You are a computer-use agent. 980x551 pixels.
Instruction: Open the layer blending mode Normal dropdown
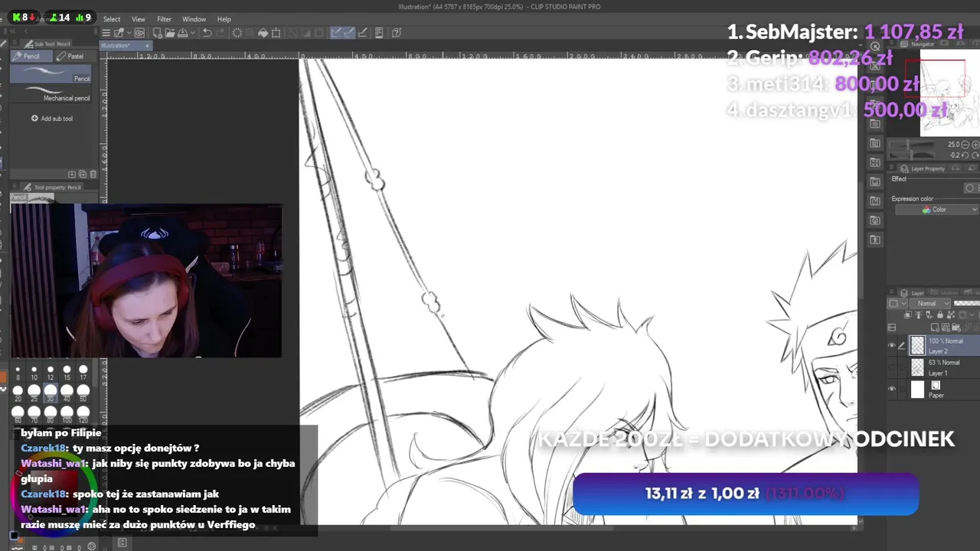[929, 304]
